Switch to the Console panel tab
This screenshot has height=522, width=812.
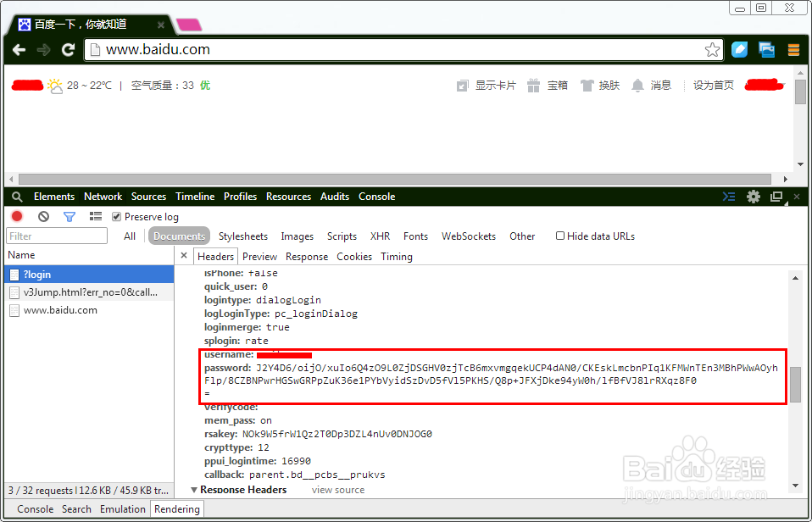(x=377, y=197)
